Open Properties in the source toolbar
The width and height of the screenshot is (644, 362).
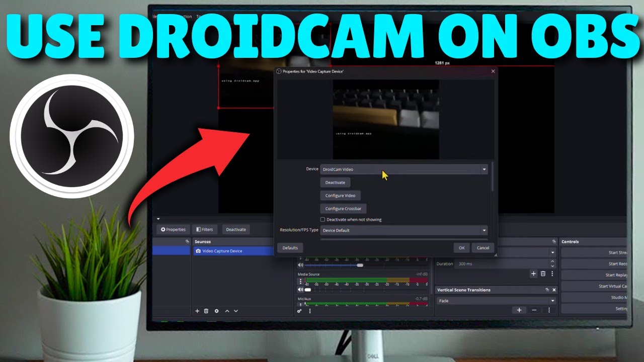173,230
